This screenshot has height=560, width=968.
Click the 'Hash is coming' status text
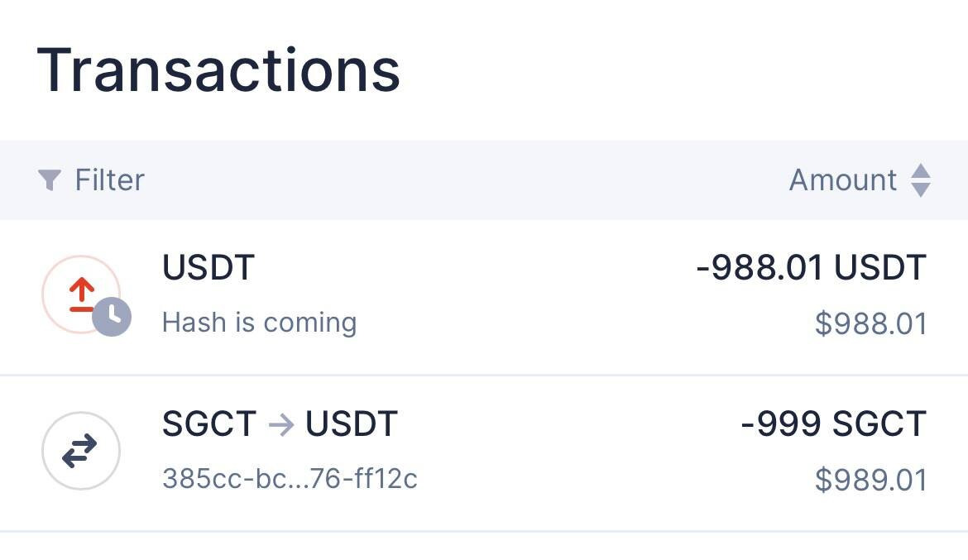coord(259,322)
